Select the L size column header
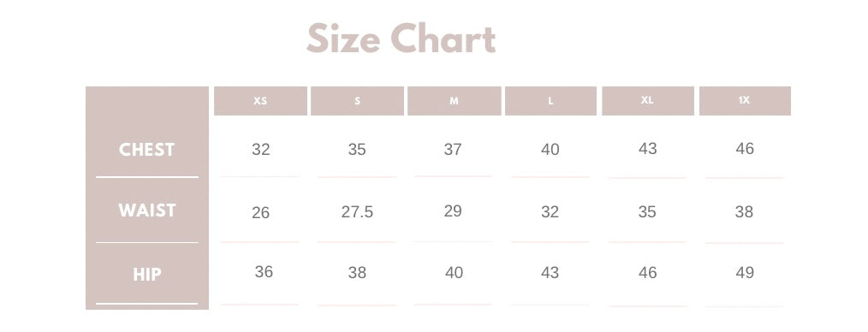868x332 pixels. point(550,101)
